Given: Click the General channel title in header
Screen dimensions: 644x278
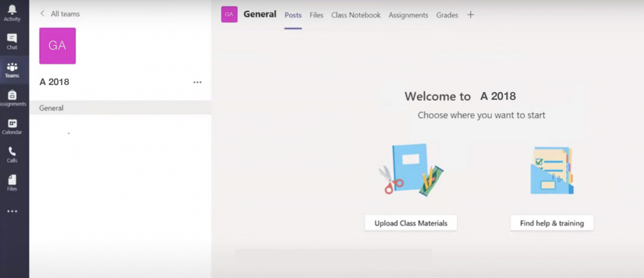Looking at the screenshot, I should pyautogui.click(x=260, y=14).
